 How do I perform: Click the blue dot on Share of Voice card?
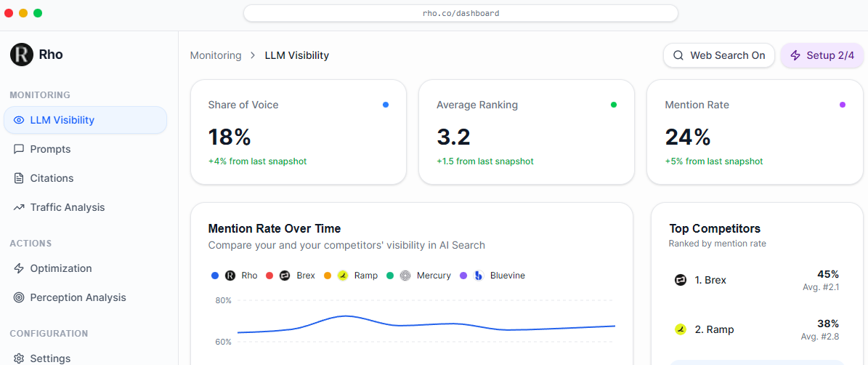tap(385, 105)
